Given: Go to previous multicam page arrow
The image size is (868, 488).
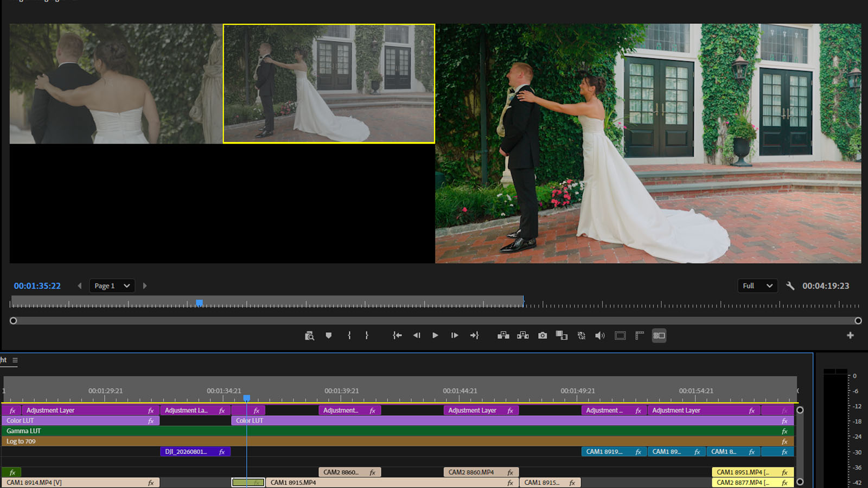Looking at the screenshot, I should point(80,286).
